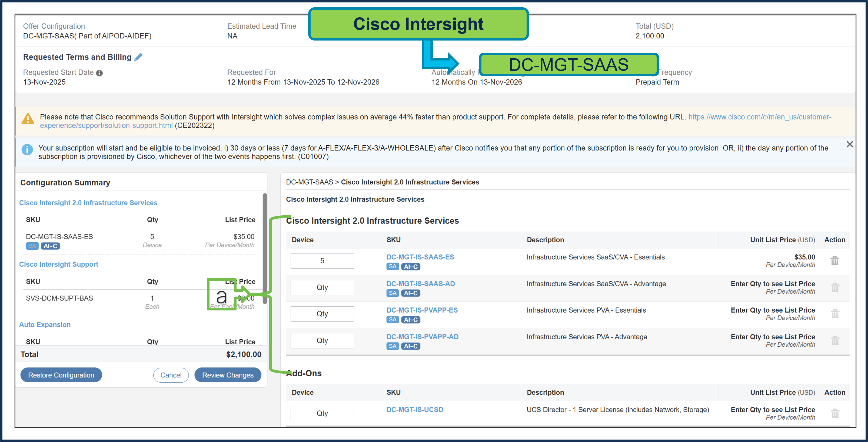This screenshot has width=868, height=442.
Task: Click the Qty field for DC-MGT-IS-PVAPP-ES
Action: click(x=322, y=314)
